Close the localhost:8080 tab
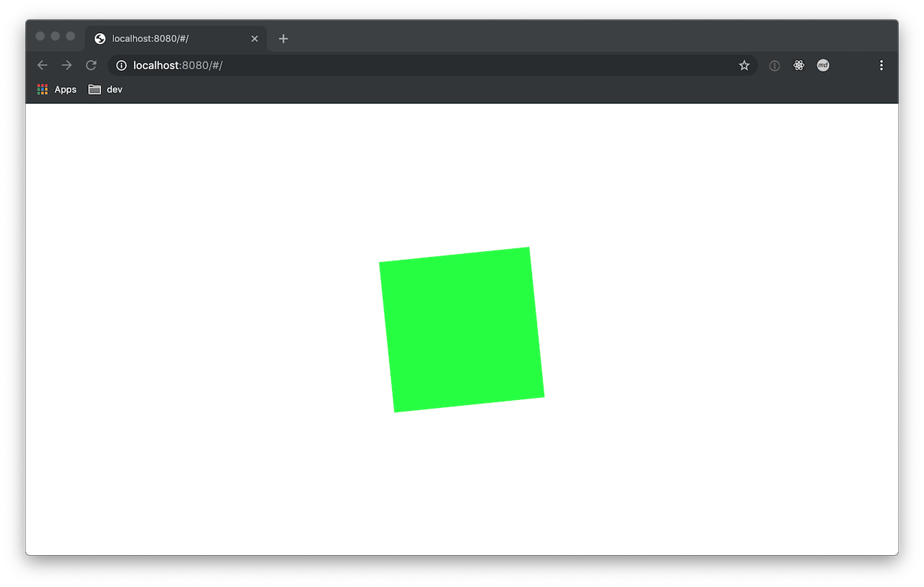 coord(254,38)
